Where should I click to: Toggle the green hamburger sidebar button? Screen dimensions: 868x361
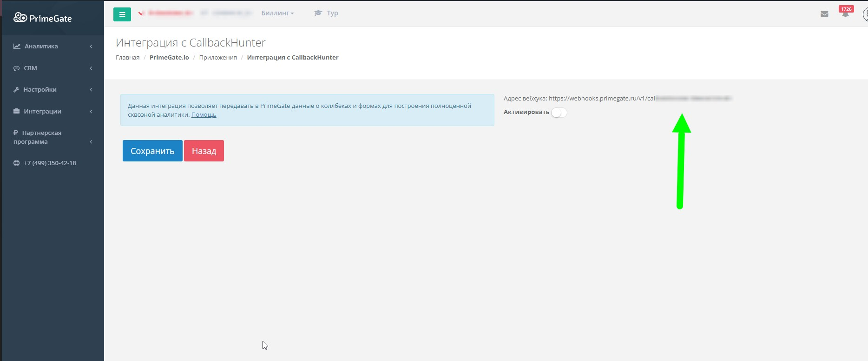(122, 14)
